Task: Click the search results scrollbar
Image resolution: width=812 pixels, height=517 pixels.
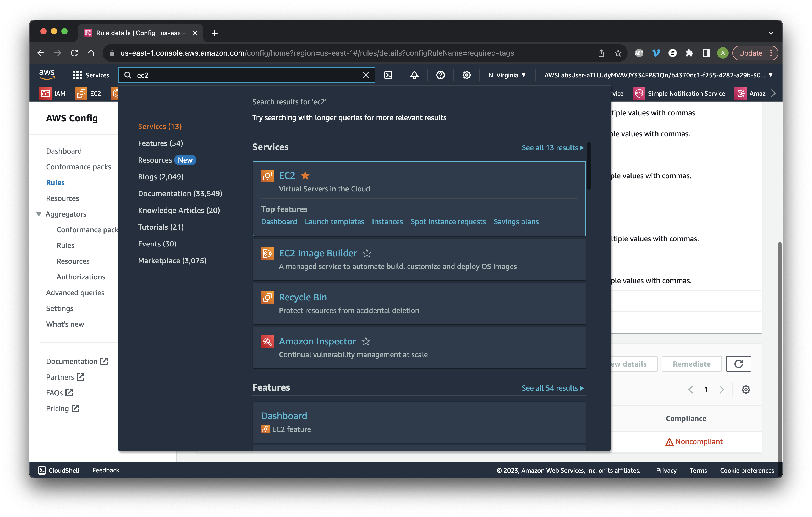Action: 589,166
